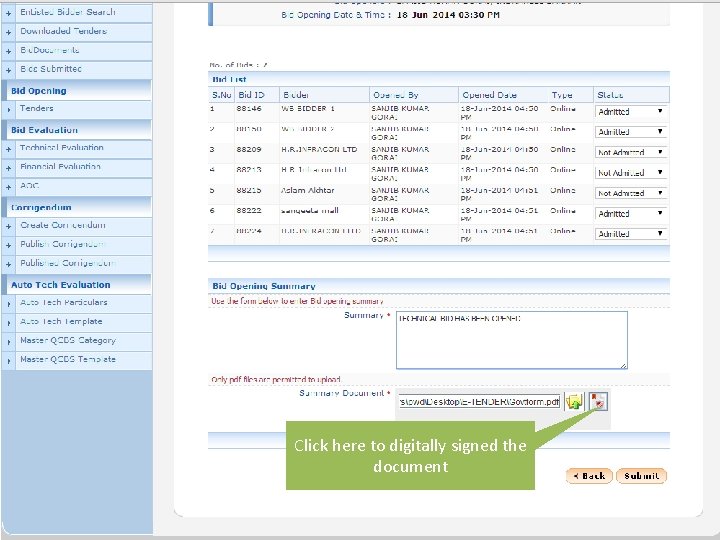Click the digital sign document icon
Screen dimensions: 720x540
coord(598,401)
